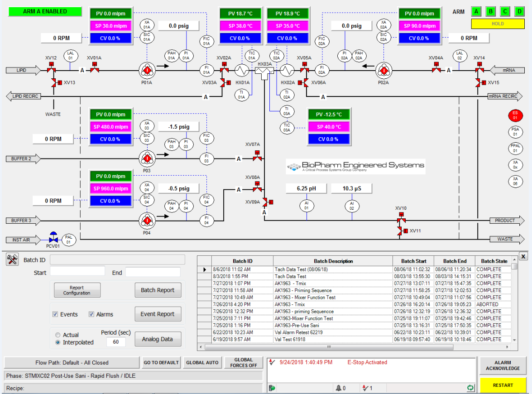Click the End date field
The width and height of the screenshot is (532, 394).
[153, 272]
